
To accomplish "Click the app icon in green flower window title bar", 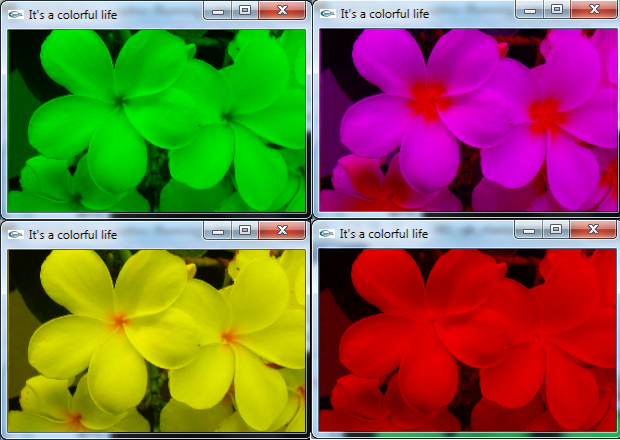I will [x=16, y=15].
